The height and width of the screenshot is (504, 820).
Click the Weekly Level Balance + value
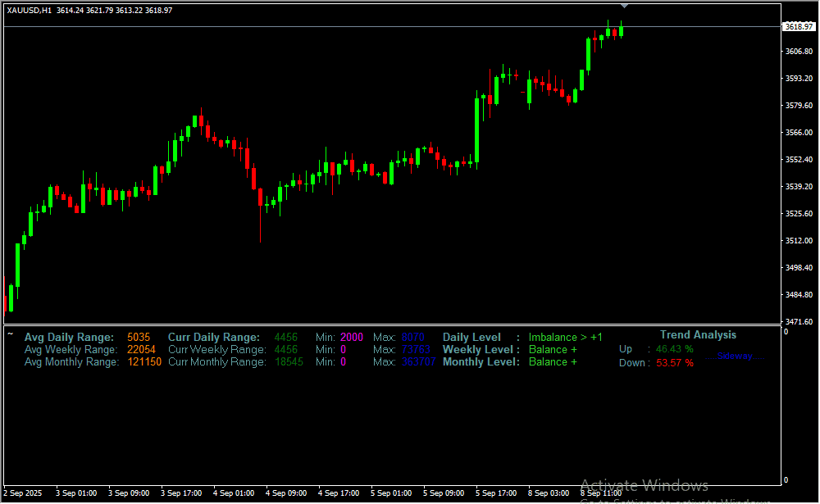[x=553, y=349]
